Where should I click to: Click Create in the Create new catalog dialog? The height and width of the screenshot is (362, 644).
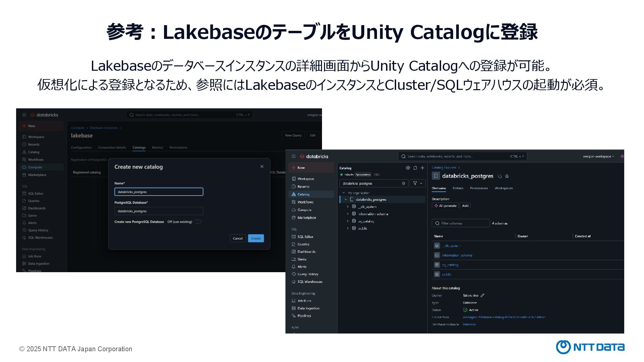point(256,239)
